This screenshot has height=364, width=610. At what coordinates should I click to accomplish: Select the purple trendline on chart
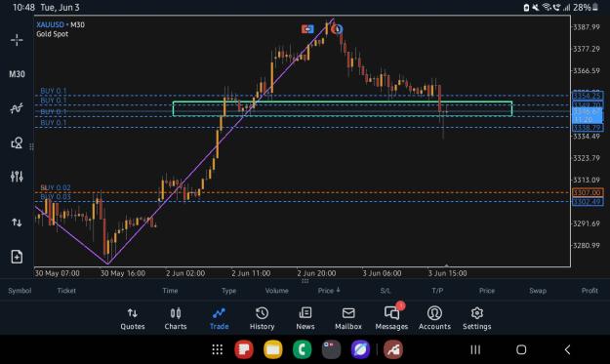(x=221, y=142)
